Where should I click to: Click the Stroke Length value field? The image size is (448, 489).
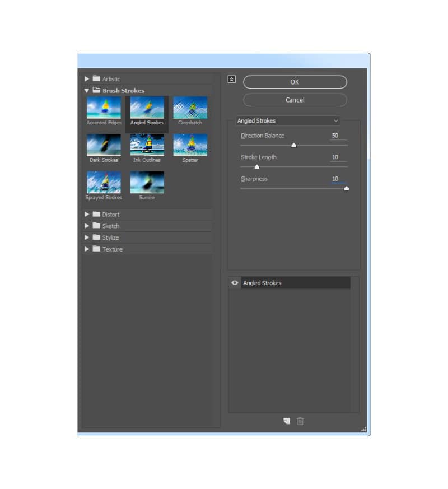(338, 157)
